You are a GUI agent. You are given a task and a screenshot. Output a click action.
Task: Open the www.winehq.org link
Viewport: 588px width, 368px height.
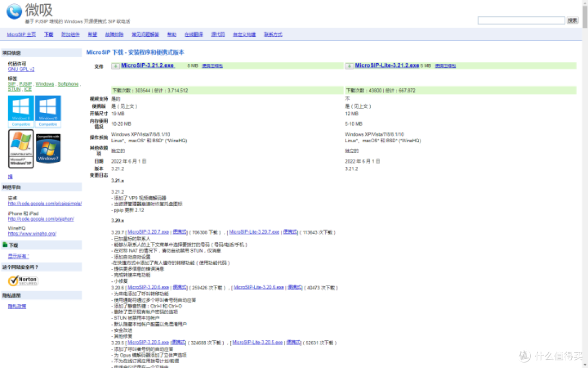[32, 233]
